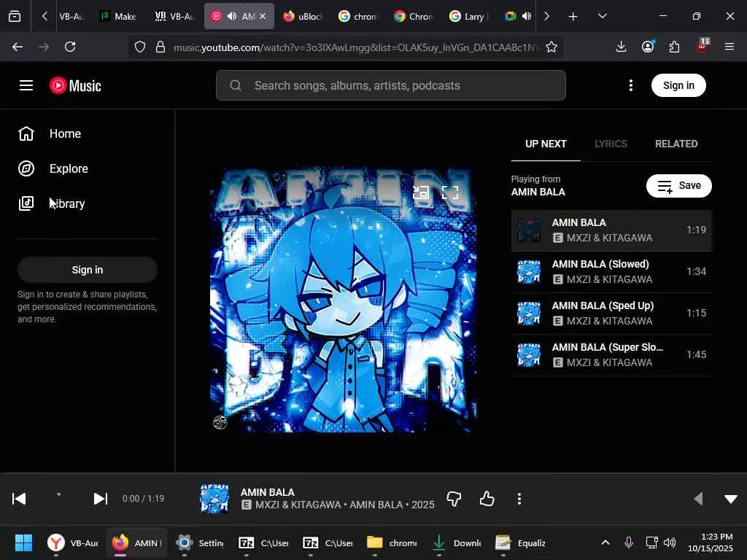Open the tab overview icon at top left
Screen dimensions: 747x560
tap(15, 16)
